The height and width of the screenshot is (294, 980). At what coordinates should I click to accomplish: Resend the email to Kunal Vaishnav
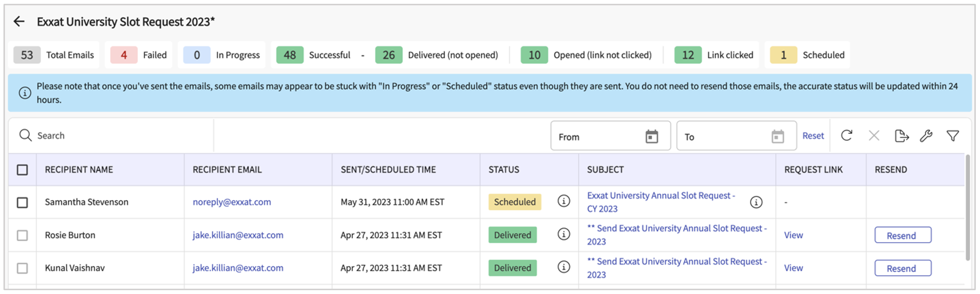[x=903, y=269]
